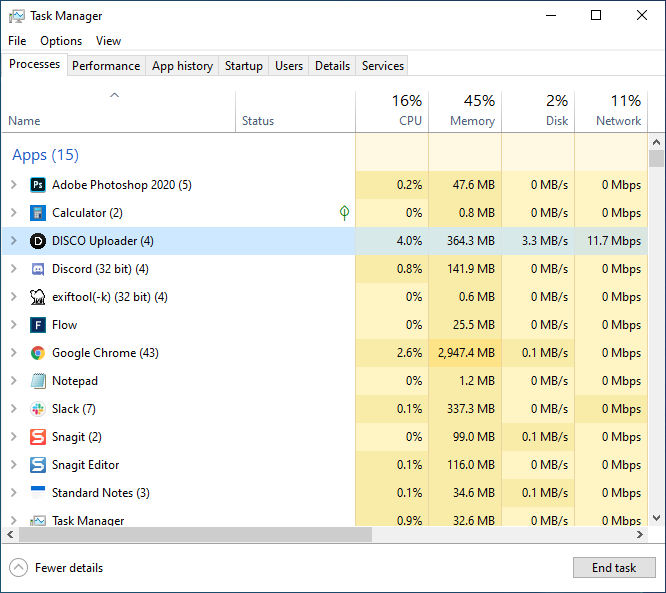Expand the Snagit (2) process group
This screenshot has height=593, width=666.
pos(14,437)
